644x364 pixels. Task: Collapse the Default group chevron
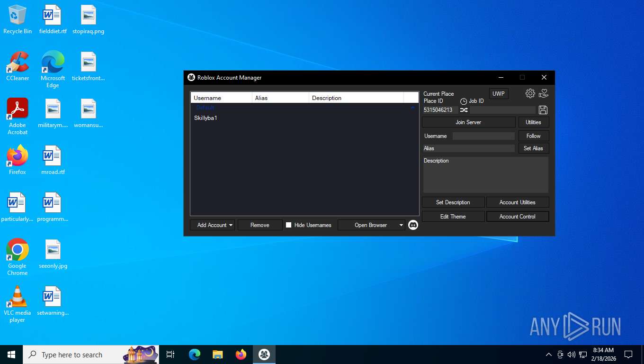(x=412, y=108)
